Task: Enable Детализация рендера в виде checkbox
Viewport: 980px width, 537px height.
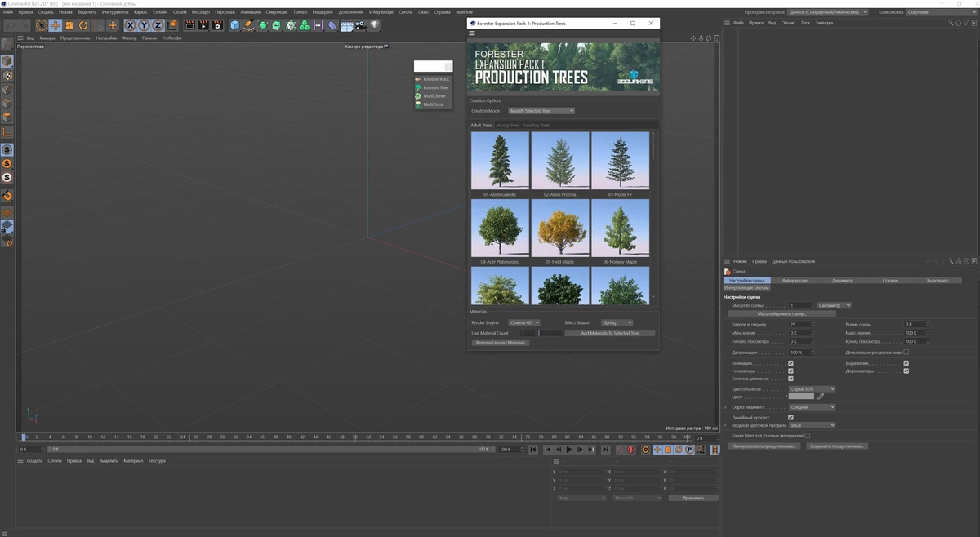Action: coord(906,352)
